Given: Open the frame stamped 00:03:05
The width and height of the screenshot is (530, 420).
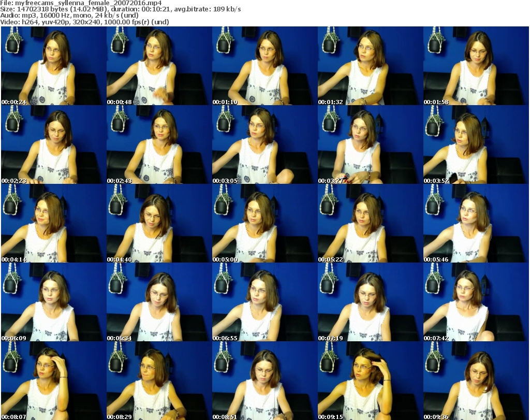Looking at the screenshot, I should tap(264, 144).
